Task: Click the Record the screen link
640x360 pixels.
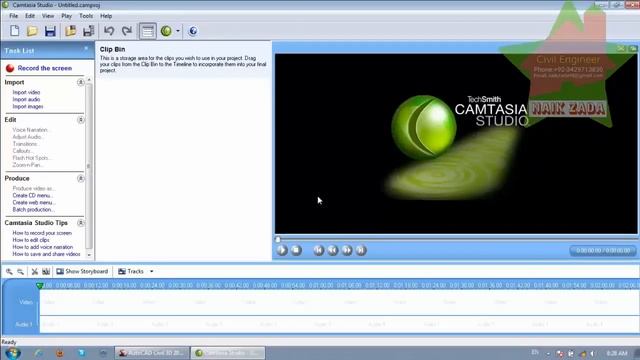Action: click(x=44, y=68)
